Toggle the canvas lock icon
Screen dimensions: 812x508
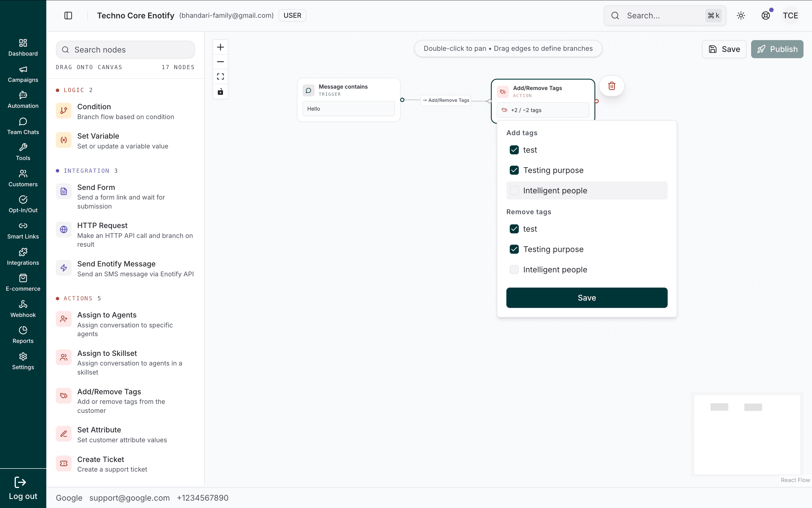220,91
